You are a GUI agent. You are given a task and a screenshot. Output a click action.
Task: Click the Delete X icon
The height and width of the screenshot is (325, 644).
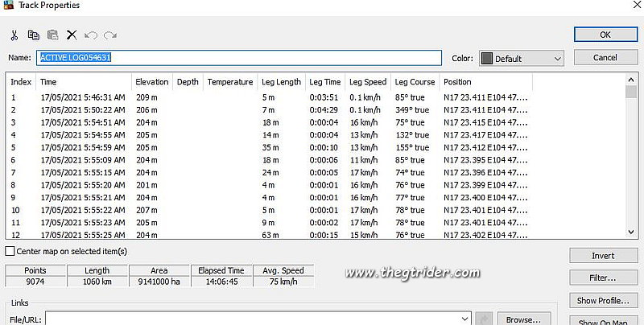pos(72,35)
